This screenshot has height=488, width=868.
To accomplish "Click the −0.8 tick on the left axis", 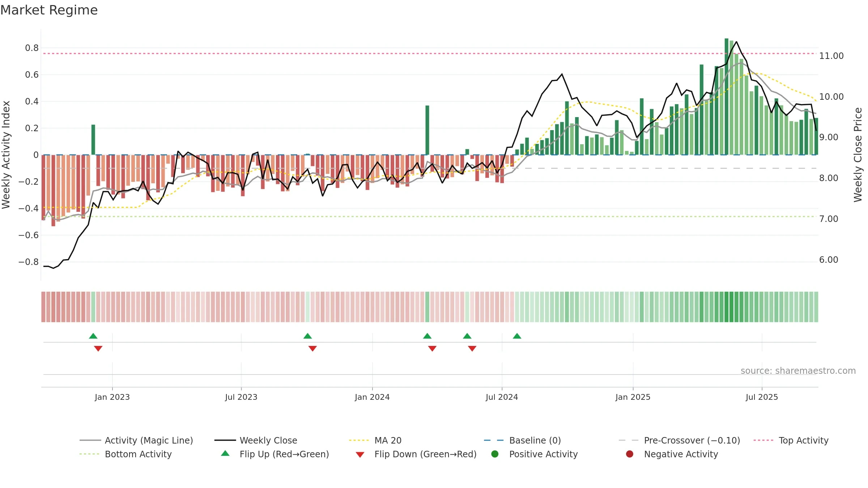I will pos(29,262).
